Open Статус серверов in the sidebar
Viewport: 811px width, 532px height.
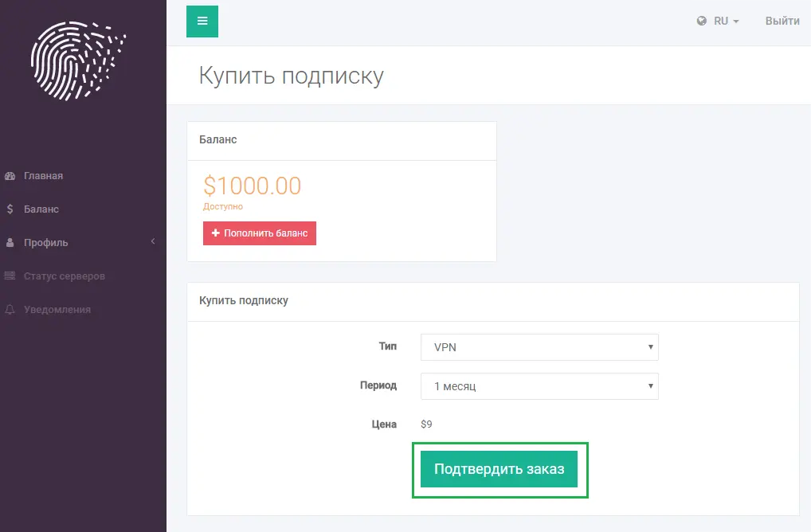pyautogui.click(x=65, y=276)
